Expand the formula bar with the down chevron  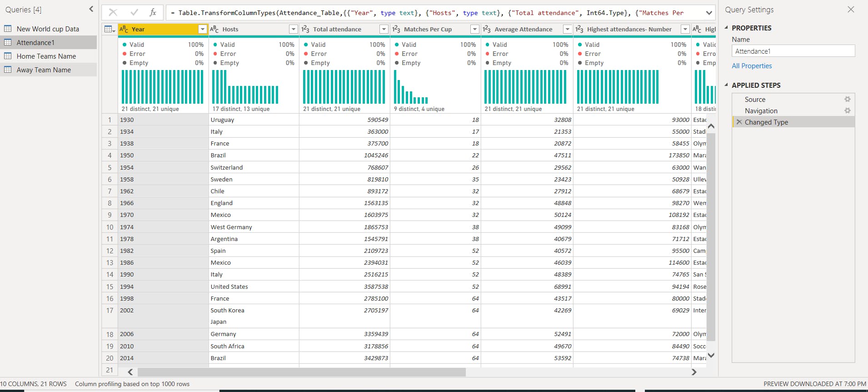click(709, 13)
